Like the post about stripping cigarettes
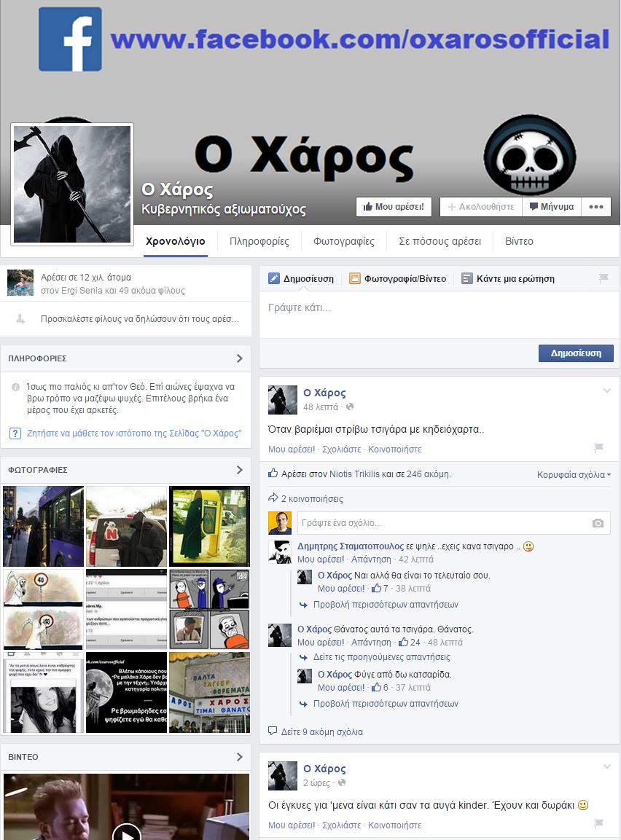Viewport: 621px width, 840px height. (292, 450)
